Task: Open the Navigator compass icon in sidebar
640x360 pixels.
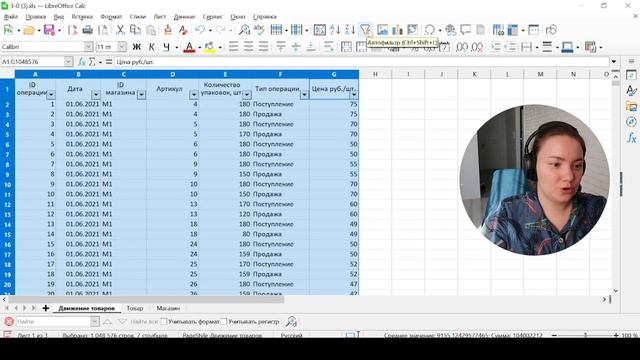Action: point(631,122)
